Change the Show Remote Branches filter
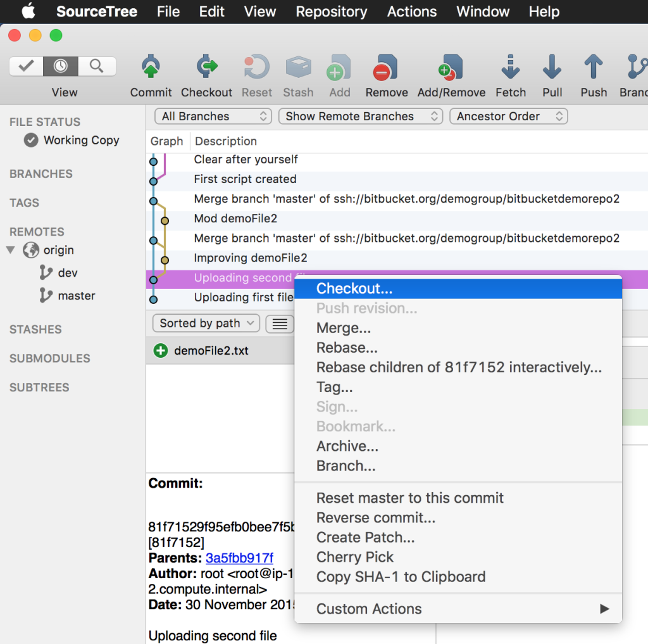 point(360,116)
